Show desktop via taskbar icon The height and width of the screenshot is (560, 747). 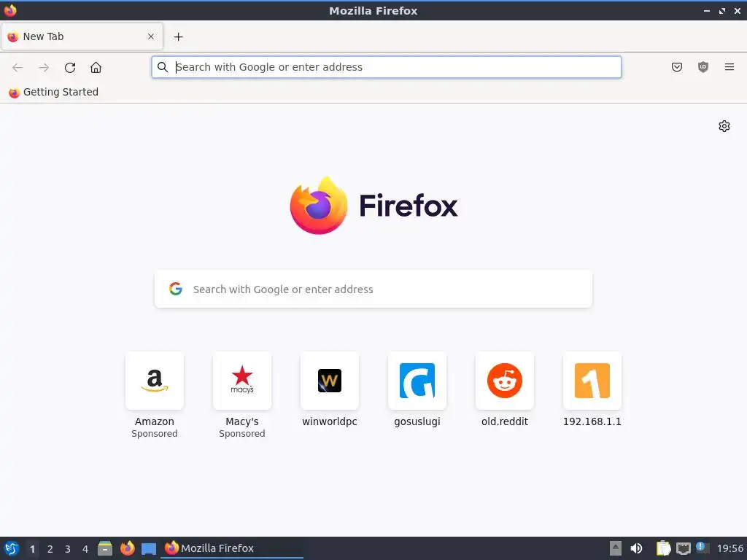point(149,549)
